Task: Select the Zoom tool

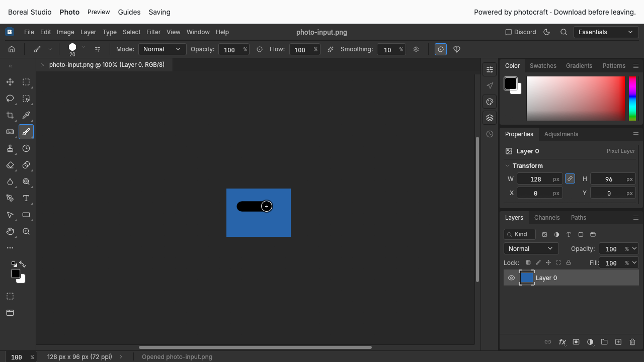Action: [x=26, y=231]
